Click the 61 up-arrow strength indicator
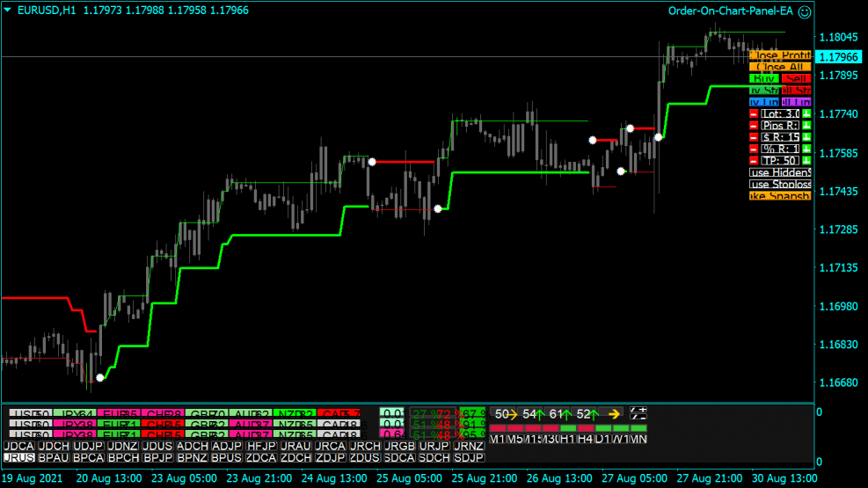Image resolution: width=868 pixels, height=488 pixels. tap(559, 414)
